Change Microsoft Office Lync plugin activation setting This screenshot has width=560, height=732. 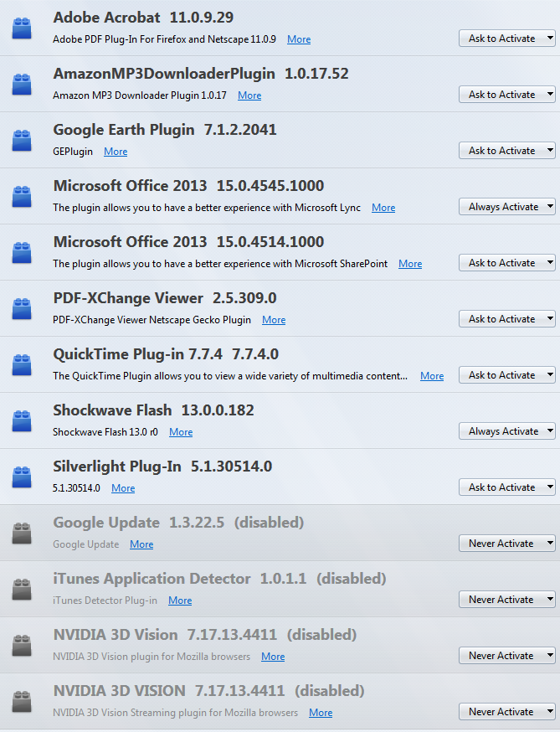coord(507,207)
